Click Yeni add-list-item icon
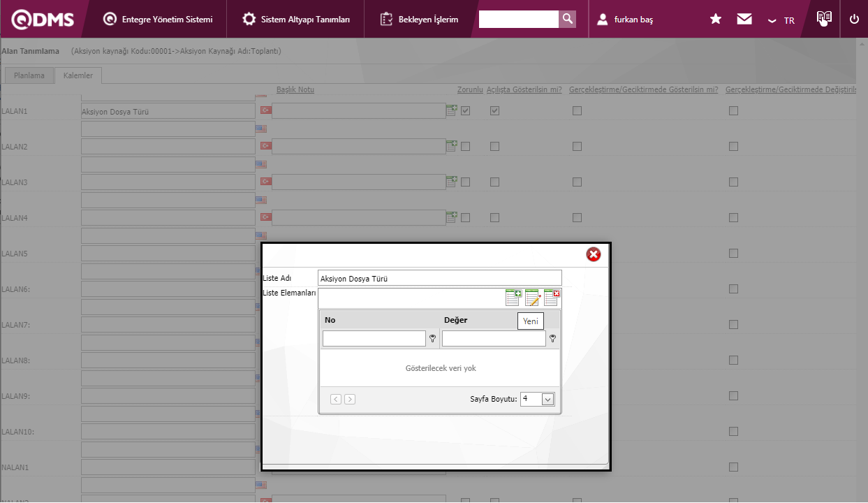This screenshot has width=868, height=503. tap(513, 298)
